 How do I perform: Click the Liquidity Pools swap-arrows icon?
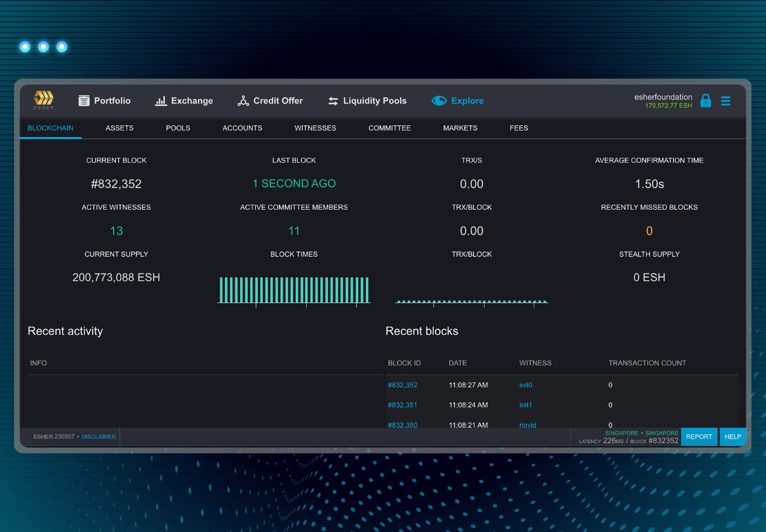[333, 101]
